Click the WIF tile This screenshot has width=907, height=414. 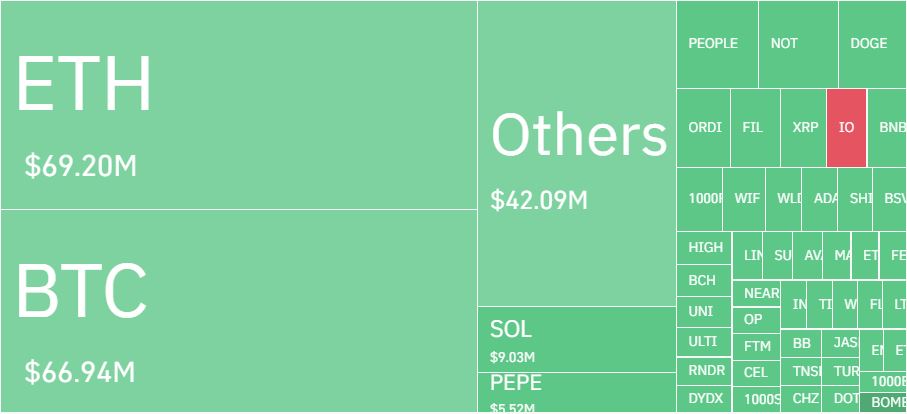pos(744,199)
